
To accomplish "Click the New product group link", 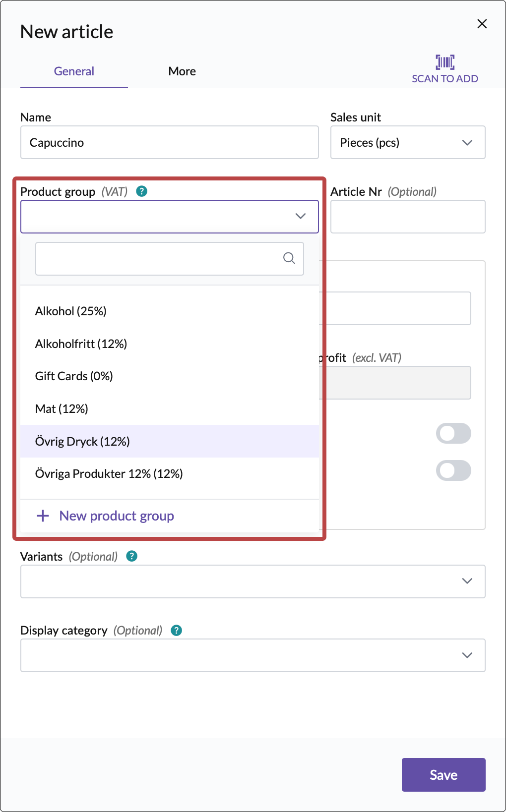I will pyautogui.click(x=117, y=516).
